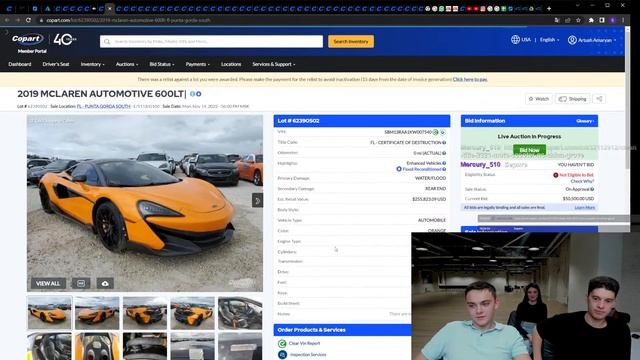Click the download images cloud icon

coord(105,283)
